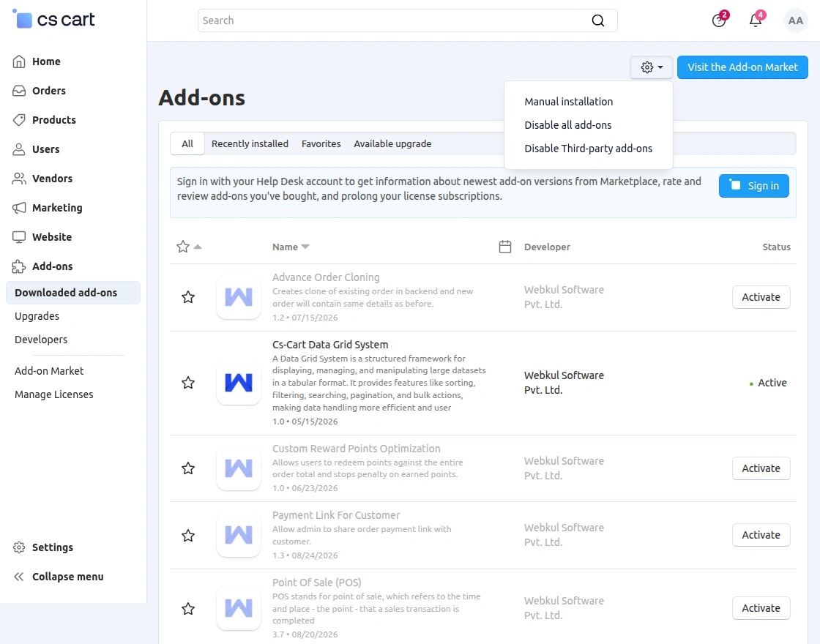This screenshot has width=820, height=644.
Task: Click the Marketing megaphone icon
Action: (x=19, y=208)
